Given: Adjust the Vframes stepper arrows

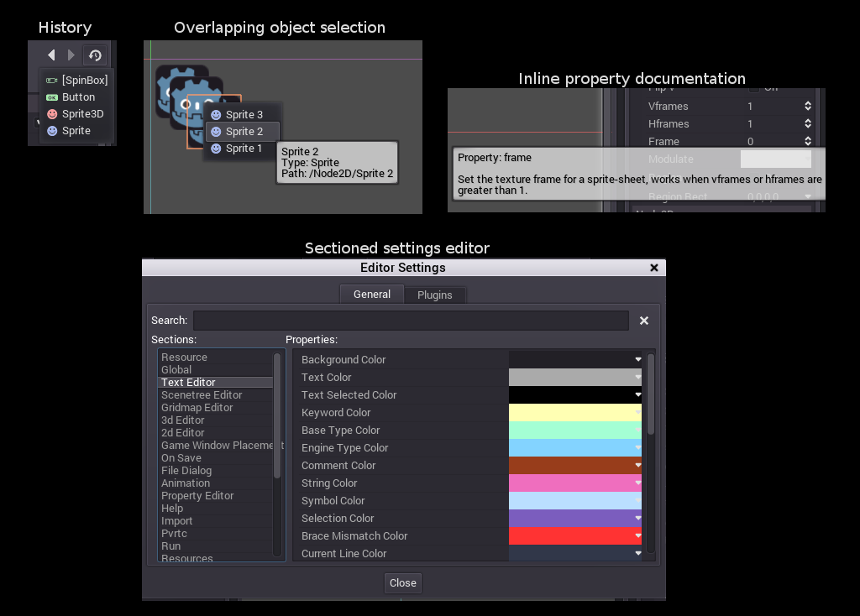Looking at the screenshot, I should (x=808, y=107).
